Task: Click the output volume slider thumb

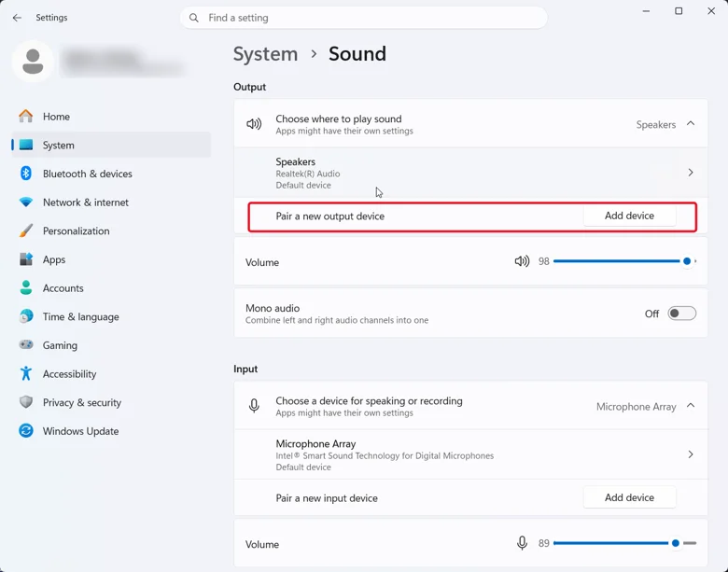Action: 687,261
